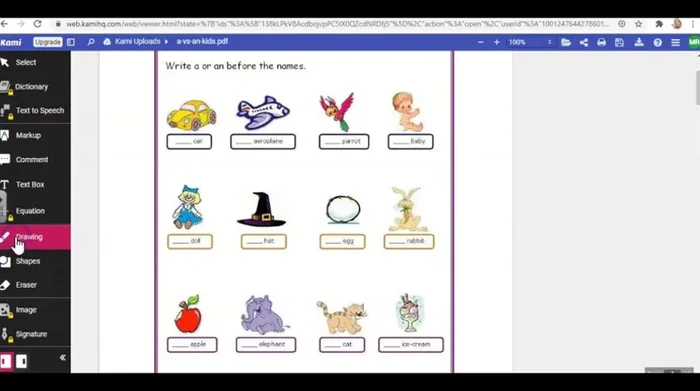Click the 'hat' answer box
This screenshot has height=391, width=700.
point(263,241)
